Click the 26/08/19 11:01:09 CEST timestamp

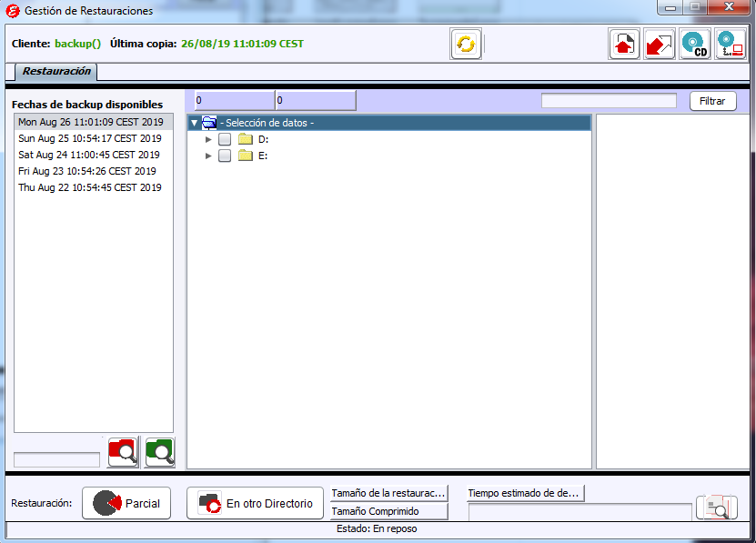(x=243, y=44)
